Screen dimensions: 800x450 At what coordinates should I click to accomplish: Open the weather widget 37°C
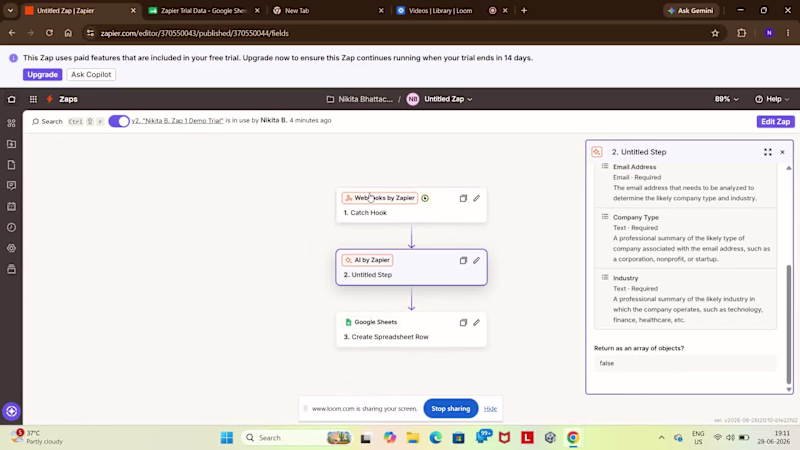pos(38,437)
